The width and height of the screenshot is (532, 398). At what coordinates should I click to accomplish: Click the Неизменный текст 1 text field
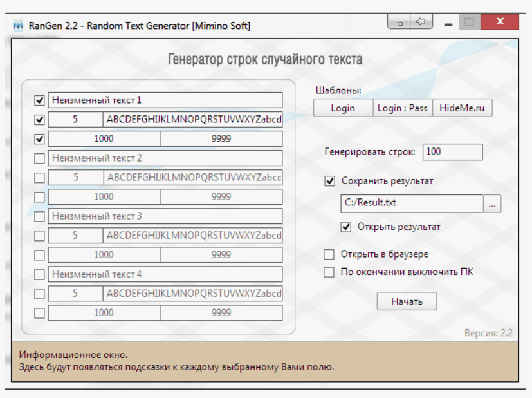(x=165, y=100)
